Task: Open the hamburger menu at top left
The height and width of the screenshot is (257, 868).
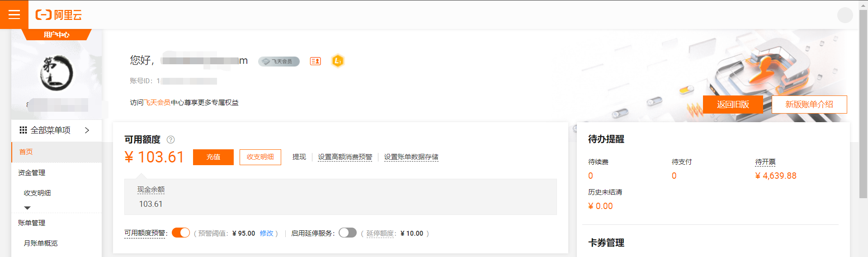Action: [x=14, y=14]
